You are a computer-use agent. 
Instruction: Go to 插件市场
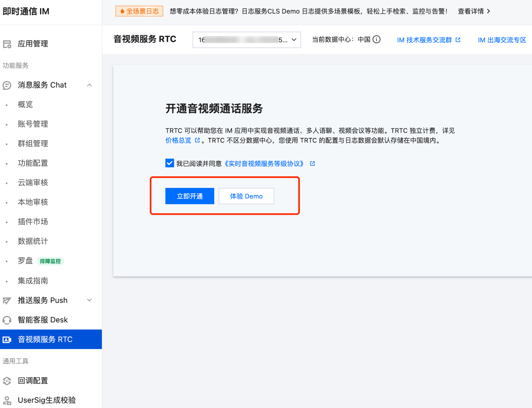pos(33,222)
